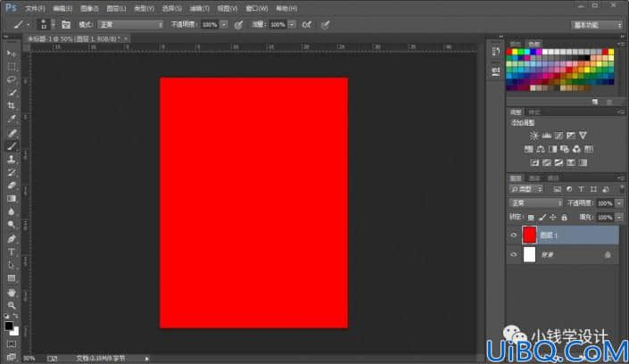Toggle visibility of the Background layer
This screenshot has width=629, height=364.
514,254
